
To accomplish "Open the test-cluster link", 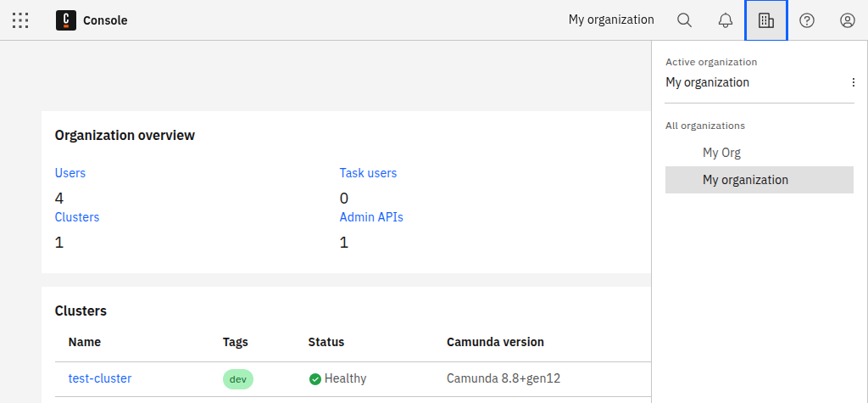I will (100, 378).
